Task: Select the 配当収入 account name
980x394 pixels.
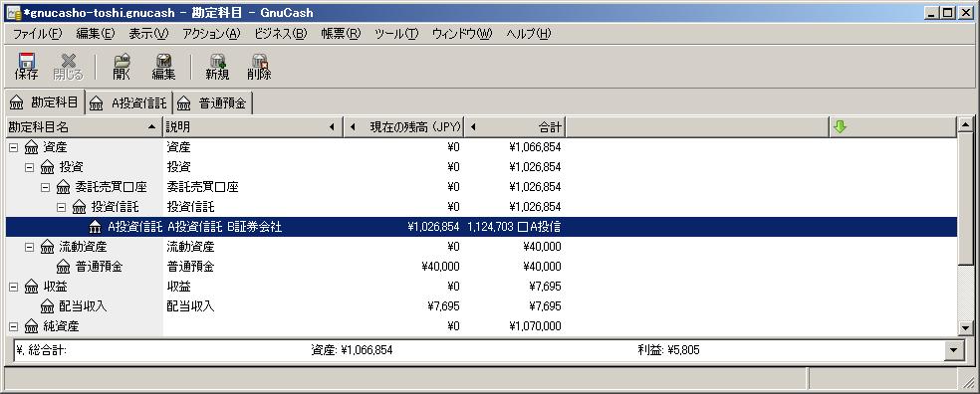Action: pyautogui.click(x=83, y=306)
